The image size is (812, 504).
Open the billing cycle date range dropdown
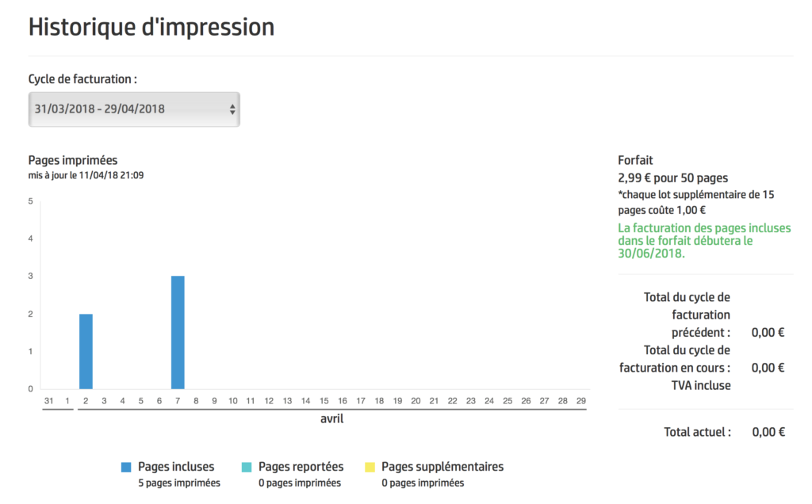[x=133, y=109]
